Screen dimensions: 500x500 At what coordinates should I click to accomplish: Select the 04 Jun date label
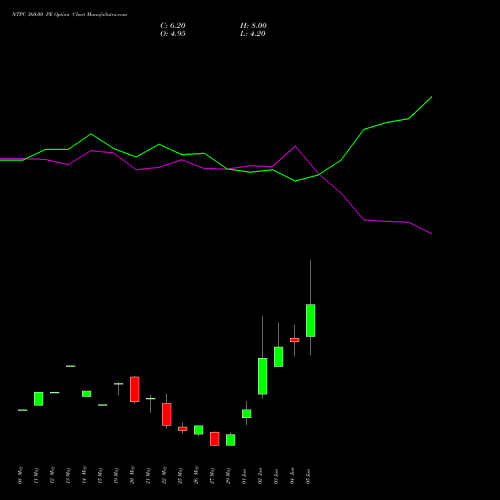click(293, 476)
